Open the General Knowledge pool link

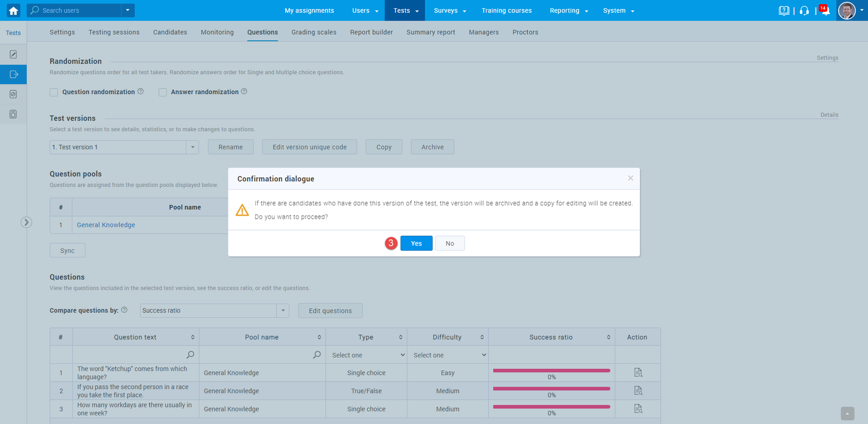pos(106,225)
